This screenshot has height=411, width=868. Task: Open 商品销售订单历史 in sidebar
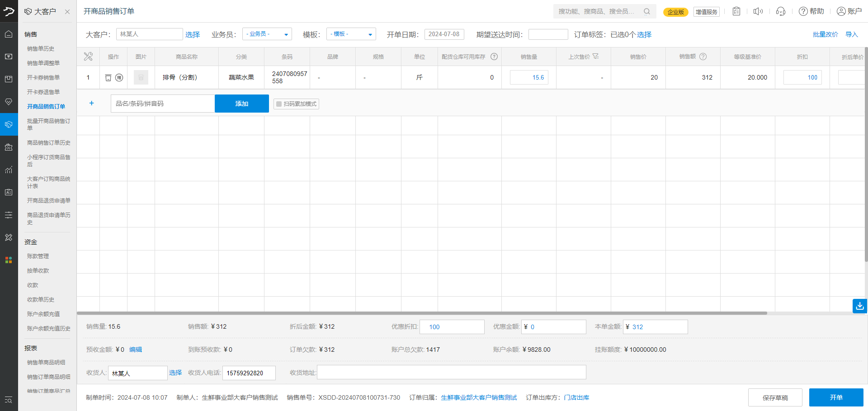coord(49,143)
